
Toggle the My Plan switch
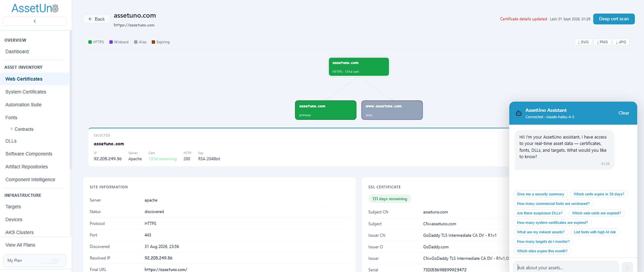click(x=50, y=261)
